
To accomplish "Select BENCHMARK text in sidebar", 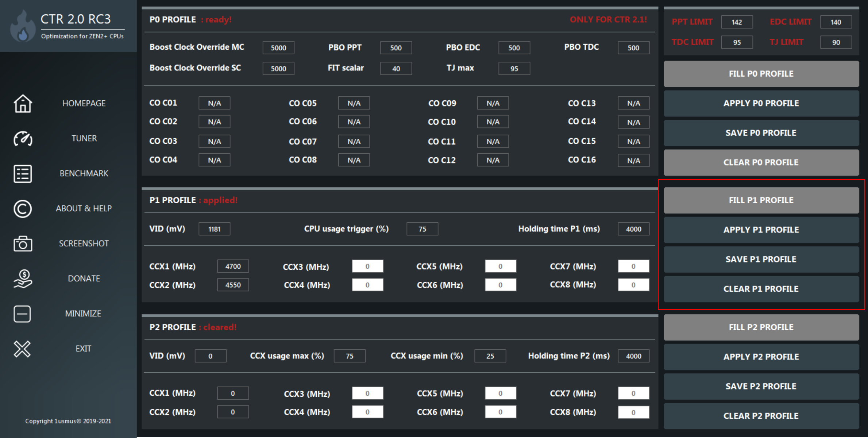I will pos(84,174).
